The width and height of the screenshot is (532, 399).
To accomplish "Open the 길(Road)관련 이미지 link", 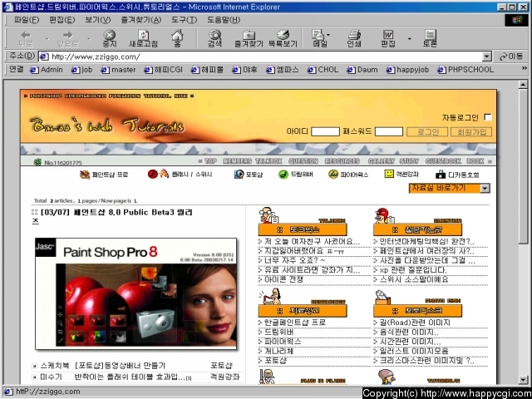I will click(x=415, y=323).
